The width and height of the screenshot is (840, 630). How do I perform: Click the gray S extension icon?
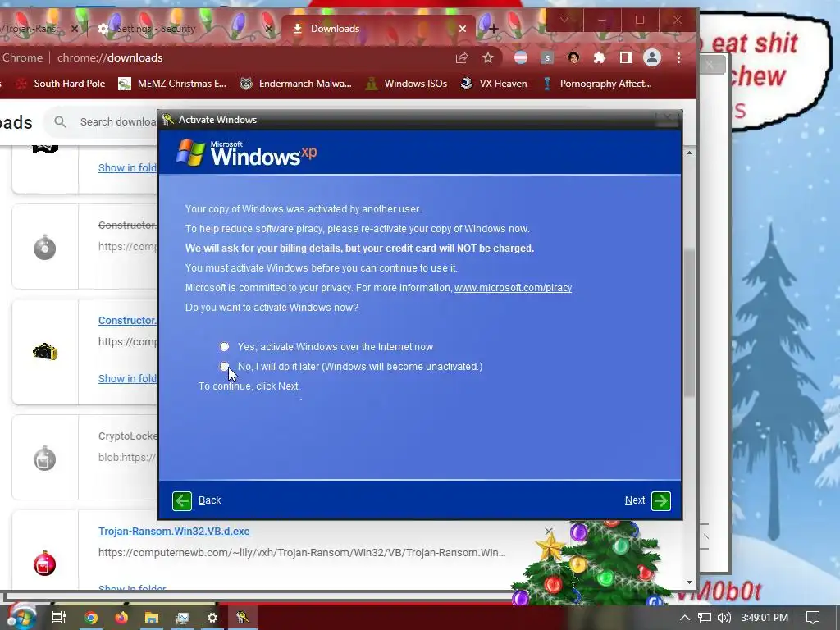pos(547,58)
